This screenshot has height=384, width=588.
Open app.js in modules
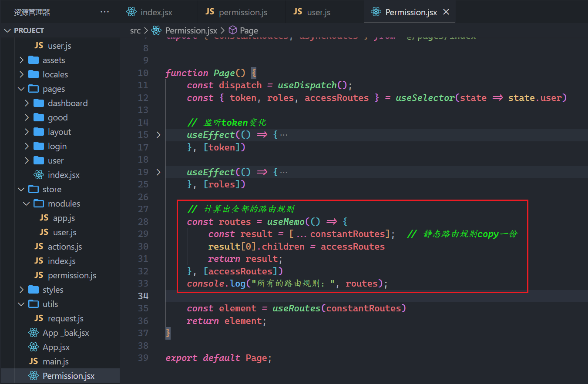tap(64, 218)
